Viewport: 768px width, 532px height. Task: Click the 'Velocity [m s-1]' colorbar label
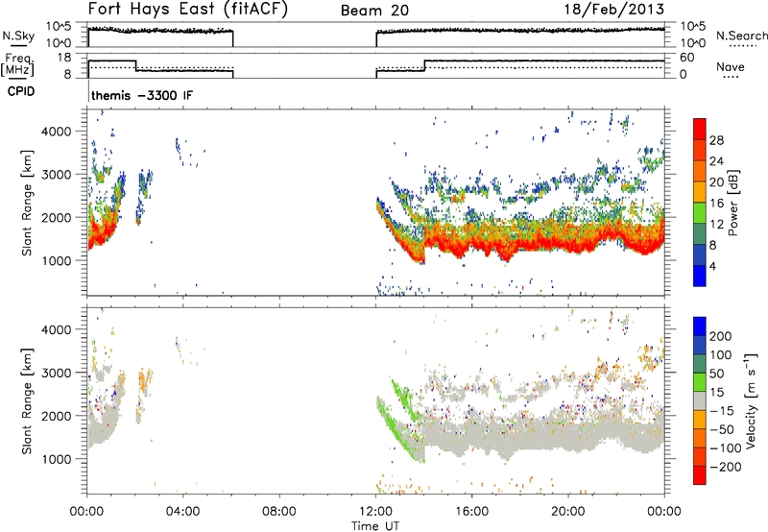(x=751, y=400)
